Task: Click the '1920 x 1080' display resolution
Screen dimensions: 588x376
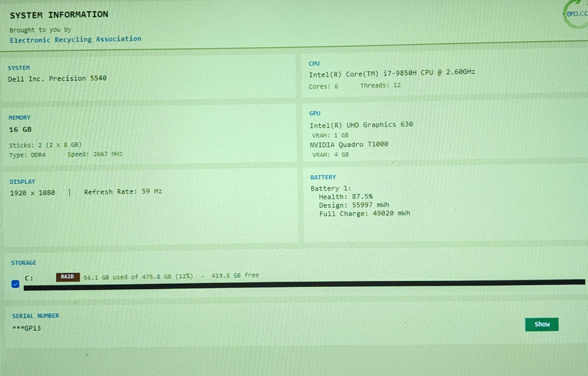Action: click(33, 193)
